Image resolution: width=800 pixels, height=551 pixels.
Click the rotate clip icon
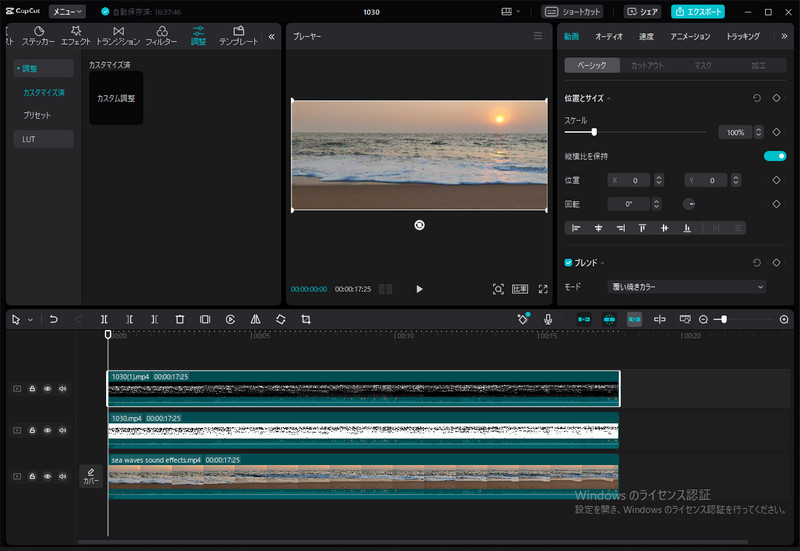tap(281, 319)
